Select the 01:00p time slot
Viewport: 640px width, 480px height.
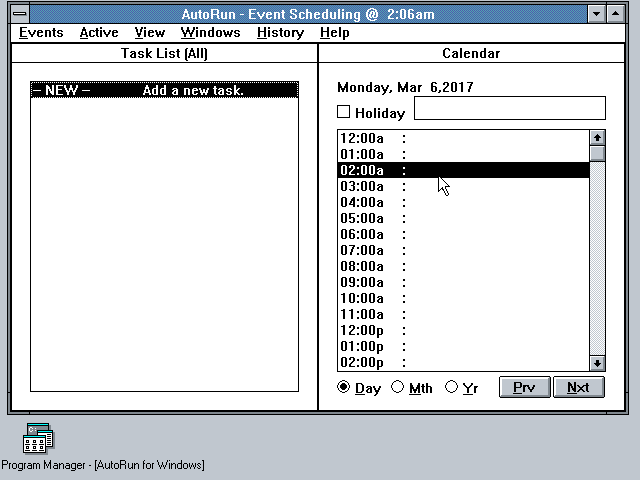pyautogui.click(x=464, y=346)
